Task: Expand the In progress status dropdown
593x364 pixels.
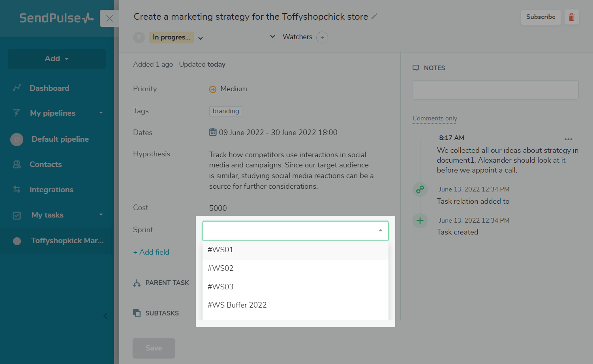Action: 201,38
